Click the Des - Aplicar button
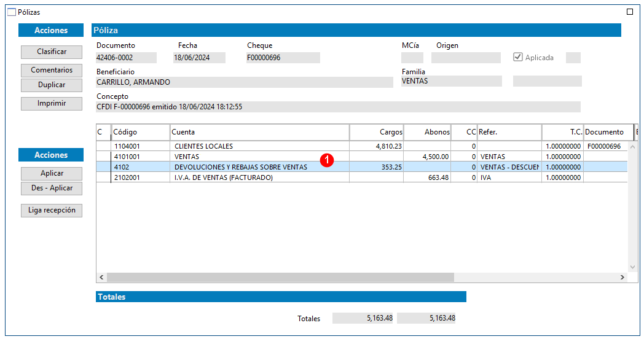The width and height of the screenshot is (644, 339). coord(52,188)
